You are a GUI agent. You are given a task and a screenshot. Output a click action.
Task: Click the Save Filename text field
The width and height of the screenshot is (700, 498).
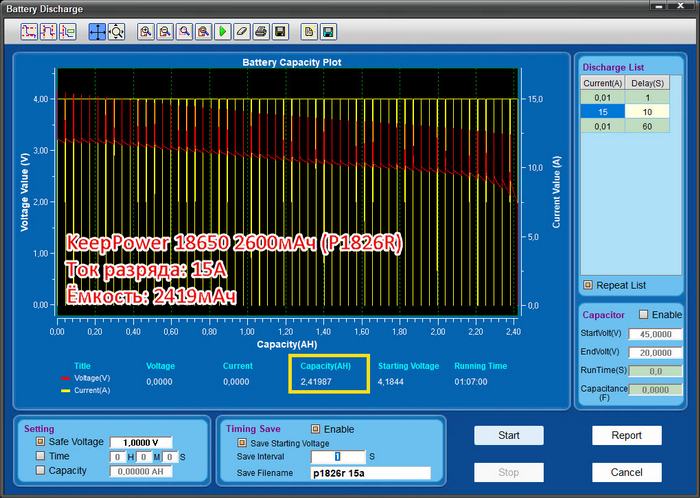370,473
